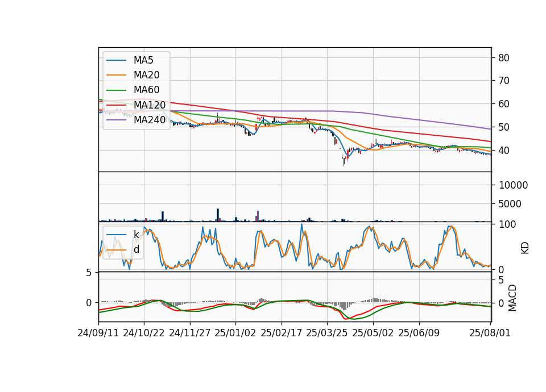Click the 25/02/17 date axis label
This screenshot has height=392, width=546.
point(282,333)
